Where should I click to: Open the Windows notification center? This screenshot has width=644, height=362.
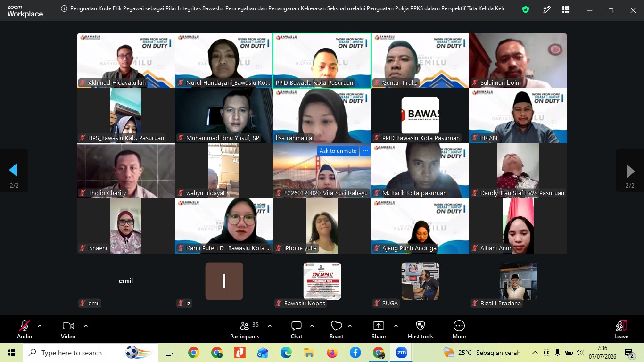[x=629, y=353]
